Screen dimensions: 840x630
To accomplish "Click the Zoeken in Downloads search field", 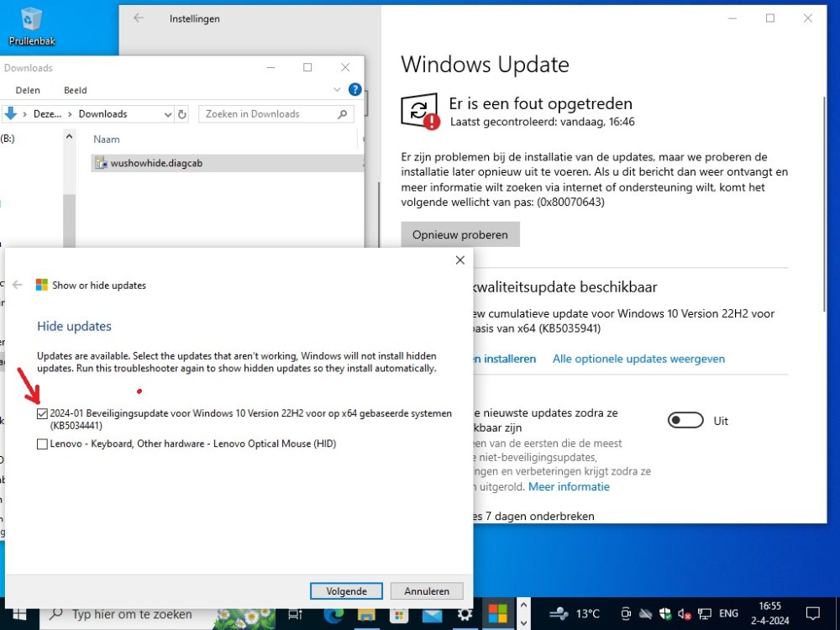I will pos(267,114).
